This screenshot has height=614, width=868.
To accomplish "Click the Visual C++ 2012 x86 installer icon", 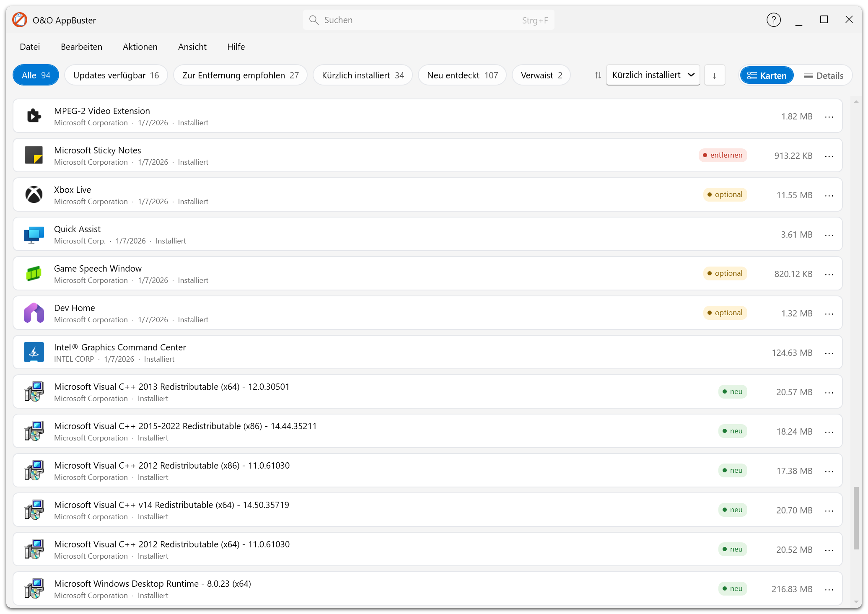I will click(x=34, y=470).
